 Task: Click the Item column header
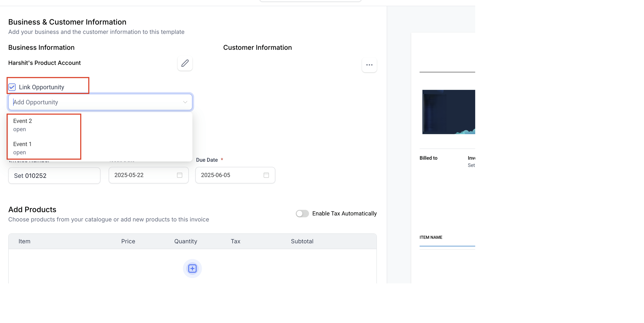pyautogui.click(x=24, y=241)
